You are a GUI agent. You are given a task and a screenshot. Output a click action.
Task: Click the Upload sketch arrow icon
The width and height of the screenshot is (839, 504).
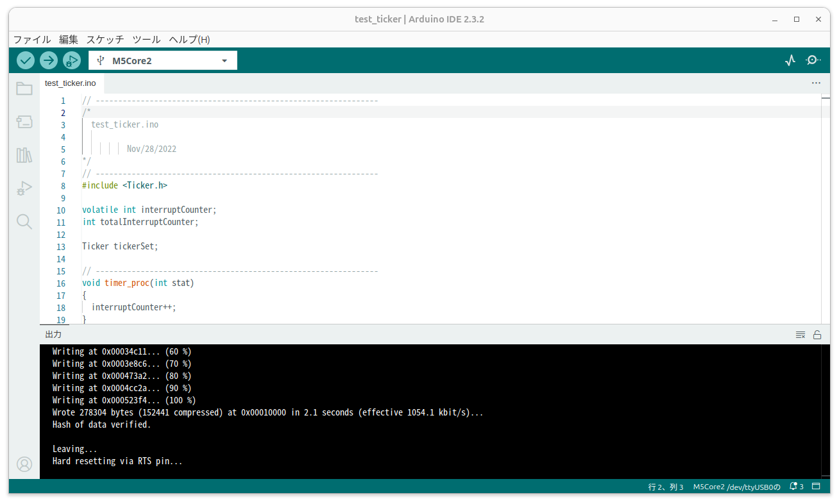point(48,60)
